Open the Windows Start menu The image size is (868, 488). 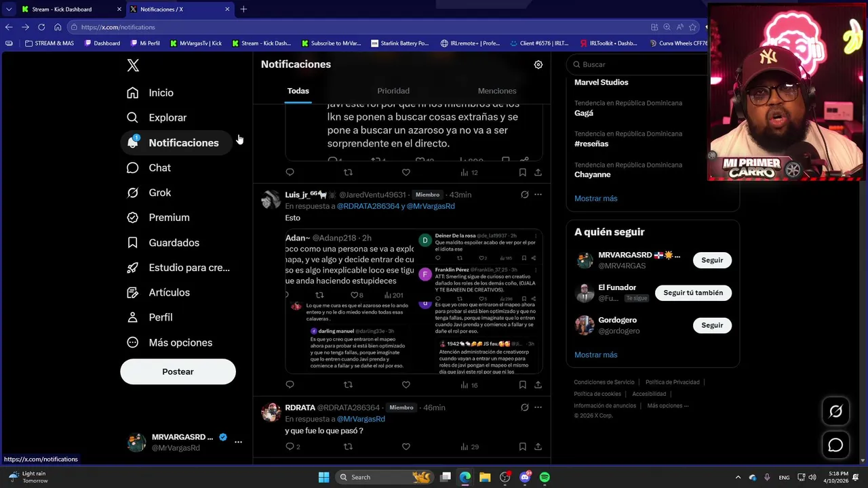point(323,477)
